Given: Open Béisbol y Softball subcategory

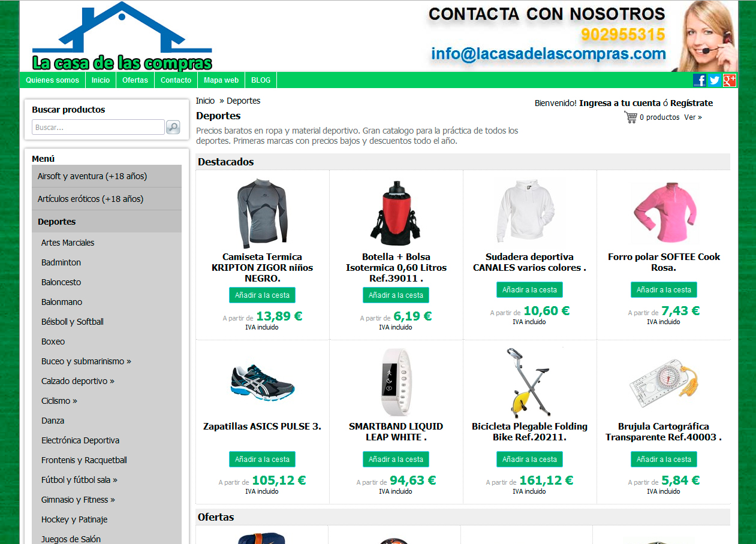Looking at the screenshot, I should (x=73, y=322).
